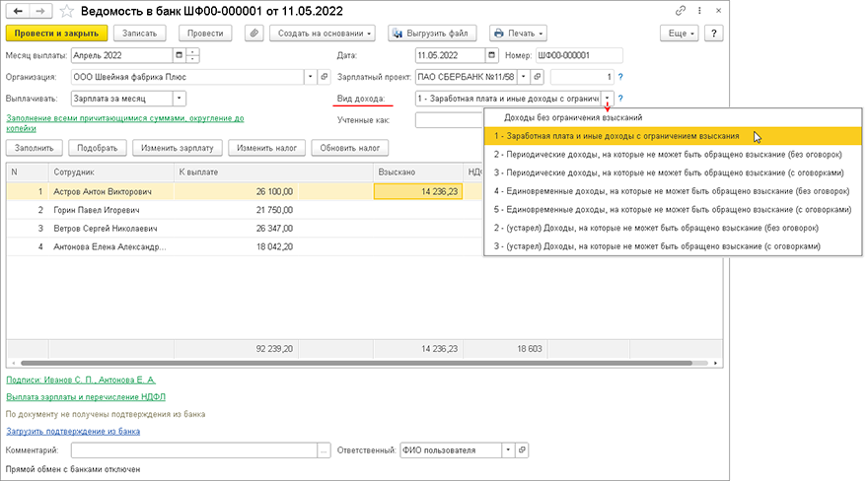
Task: Select amount 21 750,00 for Горин
Action: point(274,210)
